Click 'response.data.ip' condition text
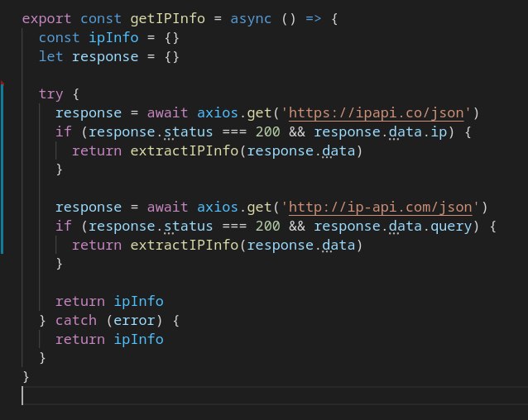The width and height of the screenshot is (528, 420). point(381,131)
